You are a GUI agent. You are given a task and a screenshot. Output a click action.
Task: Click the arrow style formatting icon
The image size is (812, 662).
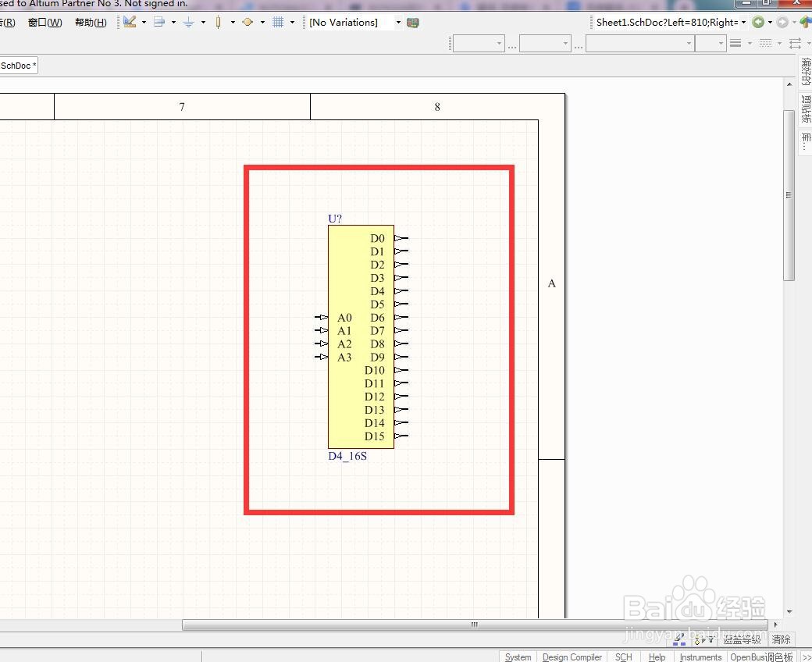pos(795,44)
